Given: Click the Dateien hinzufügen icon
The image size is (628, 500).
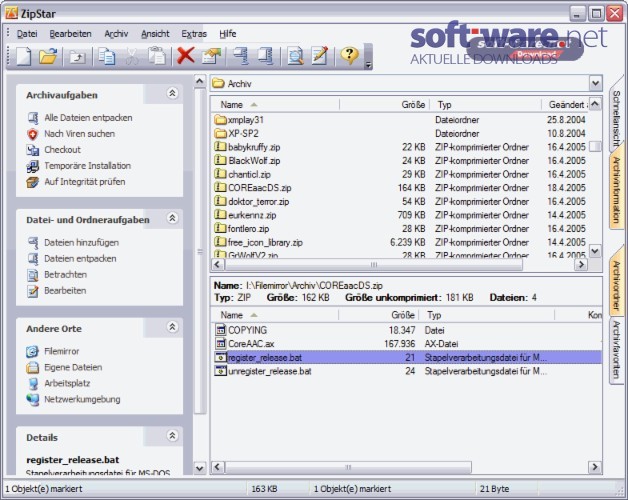Looking at the screenshot, I should (33, 243).
